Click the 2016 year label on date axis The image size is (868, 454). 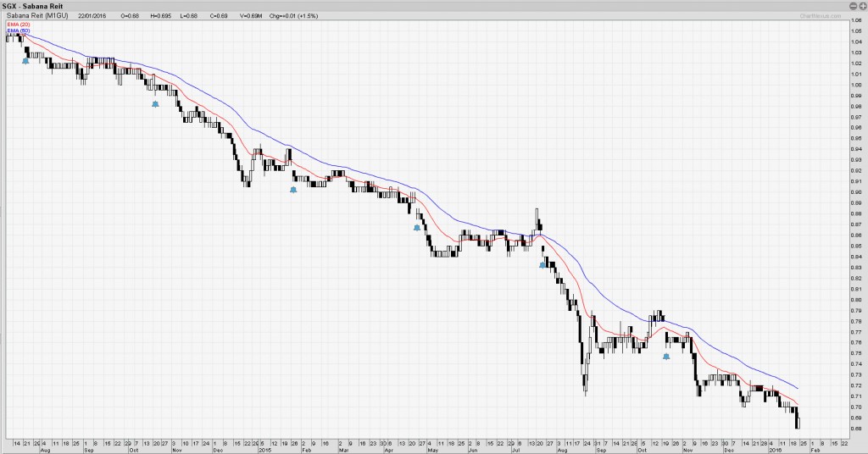776,448
